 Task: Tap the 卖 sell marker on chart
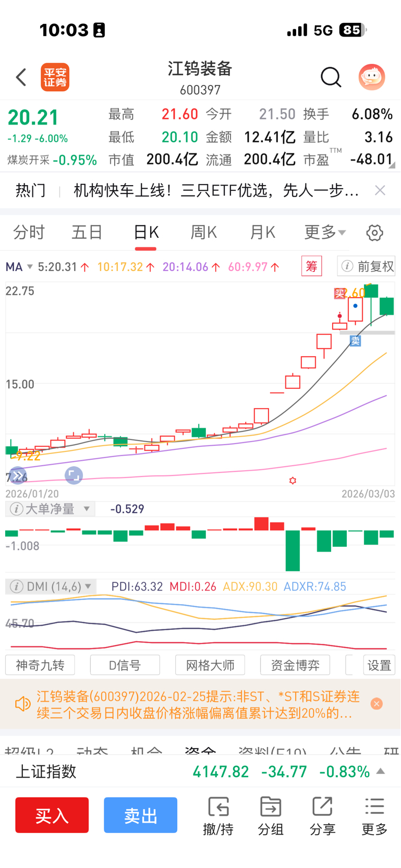click(356, 341)
